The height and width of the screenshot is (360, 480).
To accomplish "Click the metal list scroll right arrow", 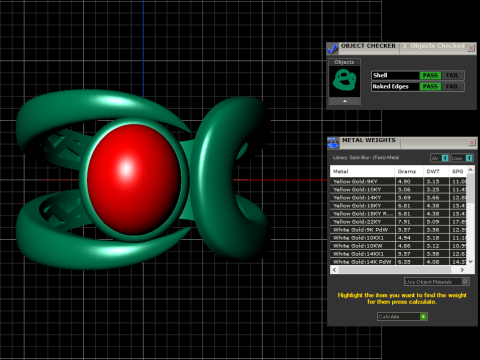I will tap(462, 270).
